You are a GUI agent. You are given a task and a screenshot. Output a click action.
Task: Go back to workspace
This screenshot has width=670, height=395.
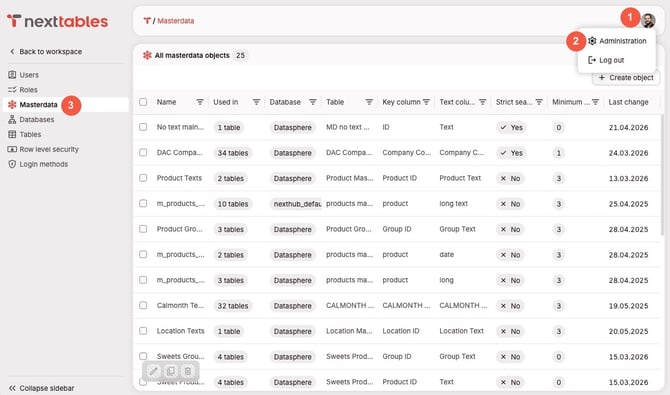(x=46, y=51)
